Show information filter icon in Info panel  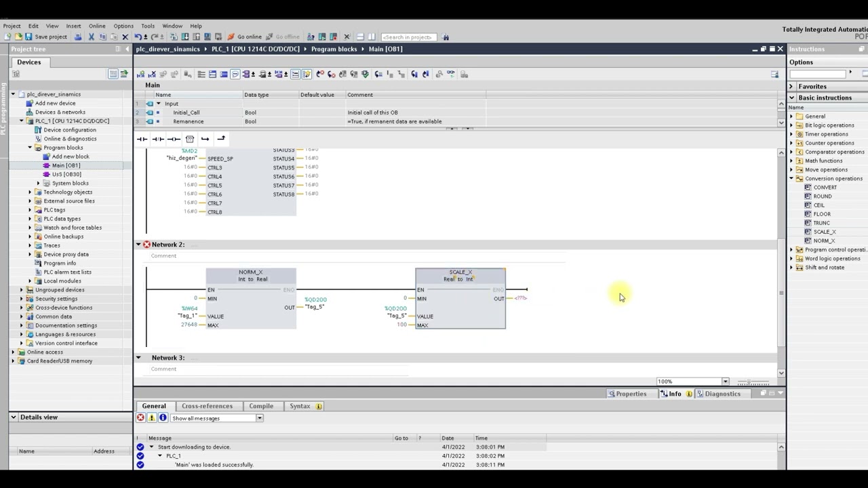pyautogui.click(x=163, y=418)
